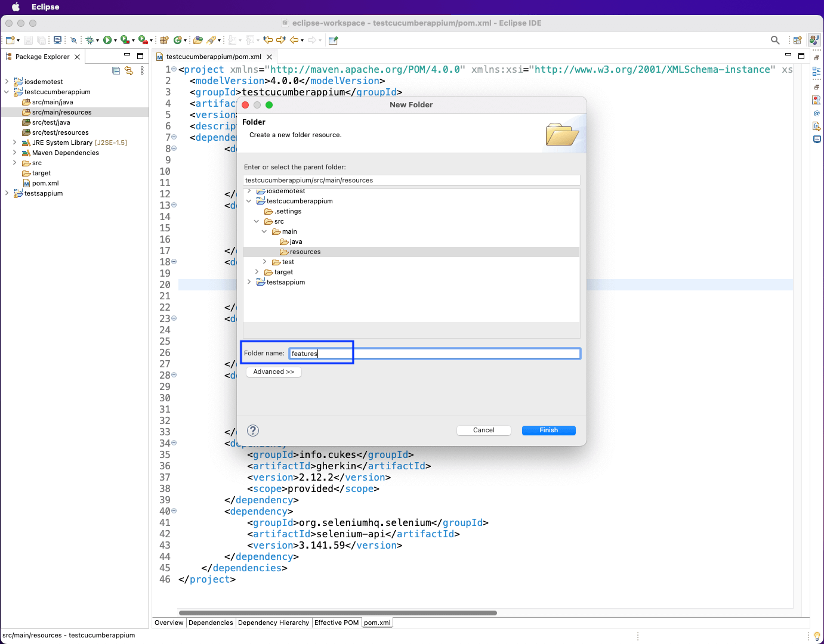
Task: Click the Debug bug icon in toolbar
Action: point(90,40)
